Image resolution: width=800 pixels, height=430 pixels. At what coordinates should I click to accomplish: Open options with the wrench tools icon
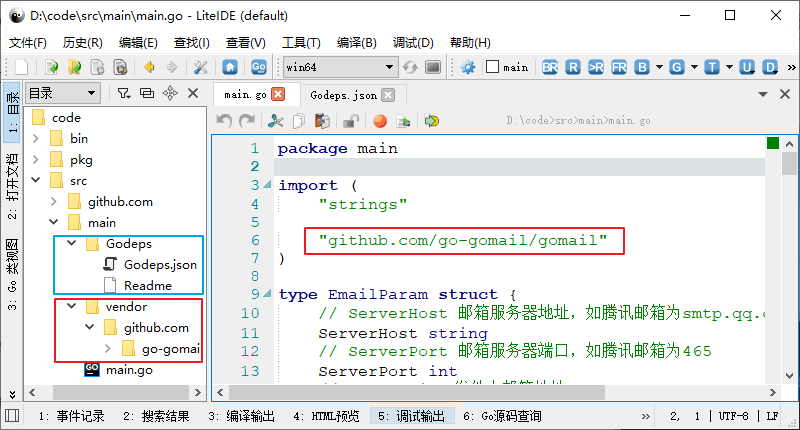point(201,67)
